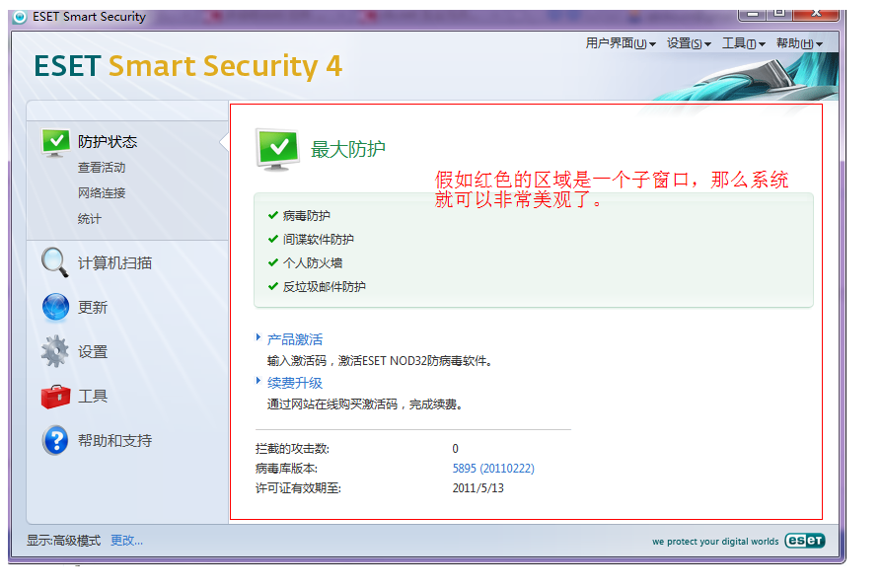Click the 拦截的攻击数 label
This screenshot has height=588, width=881.
point(292,448)
